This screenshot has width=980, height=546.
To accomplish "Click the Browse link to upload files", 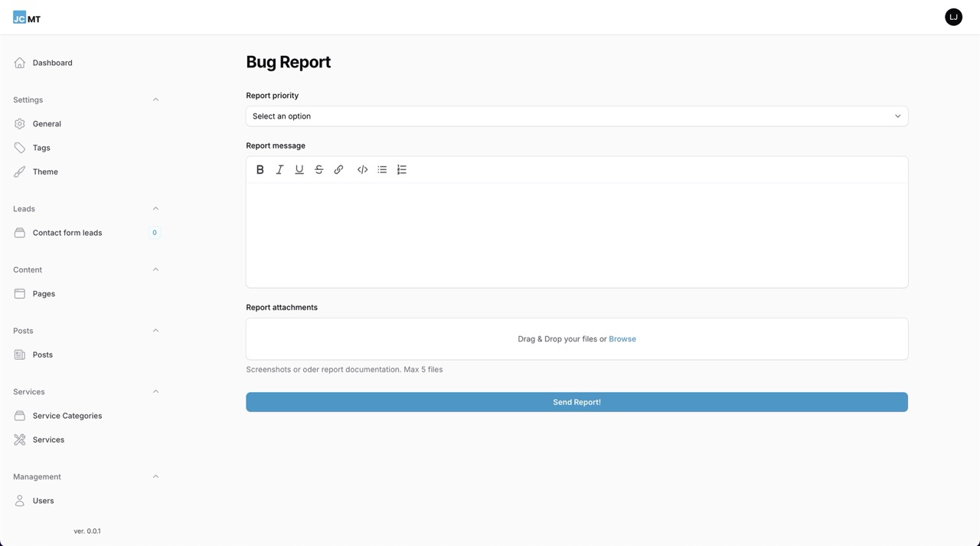I will coord(622,338).
